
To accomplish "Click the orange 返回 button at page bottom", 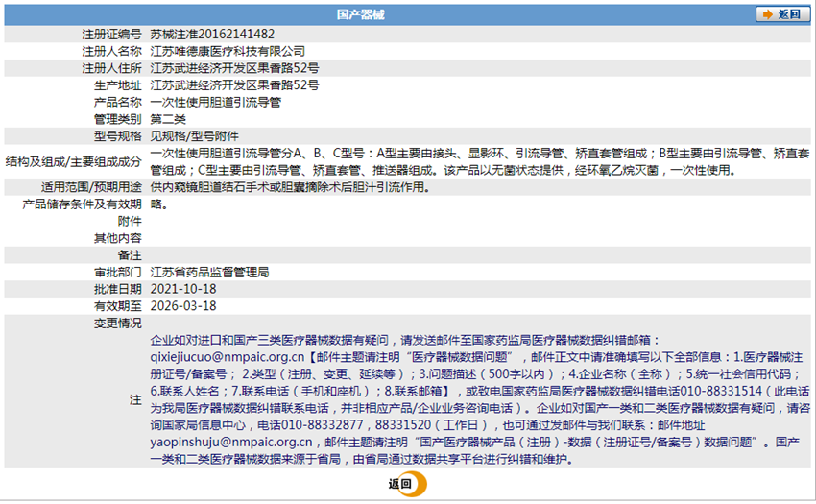I will (407, 484).
